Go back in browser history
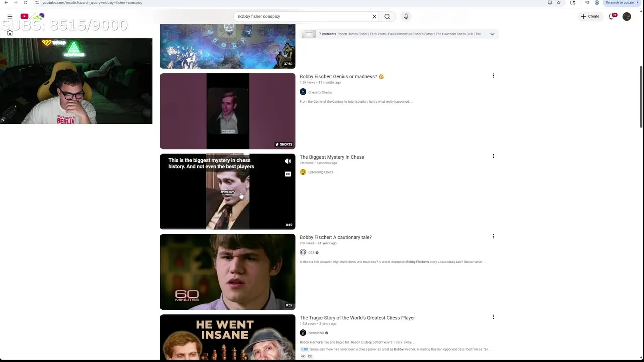Screen dimensions: 644x362 tap(6, 3)
